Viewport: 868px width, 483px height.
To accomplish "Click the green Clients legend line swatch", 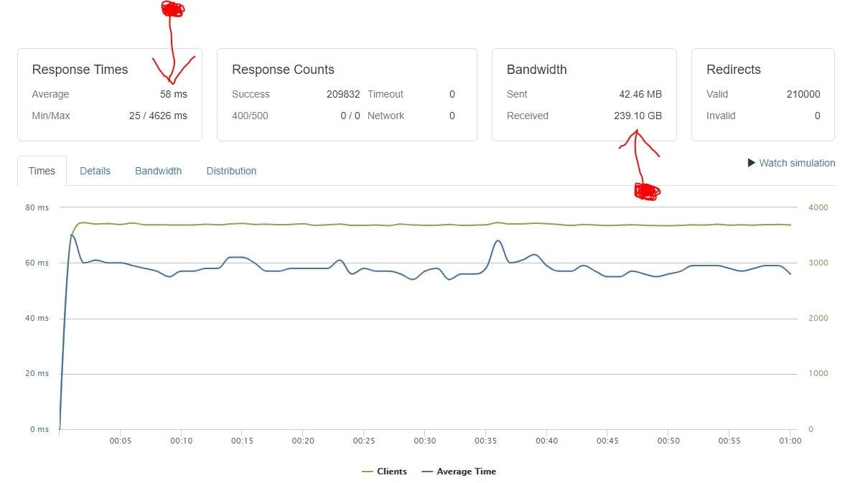I will coord(368,472).
